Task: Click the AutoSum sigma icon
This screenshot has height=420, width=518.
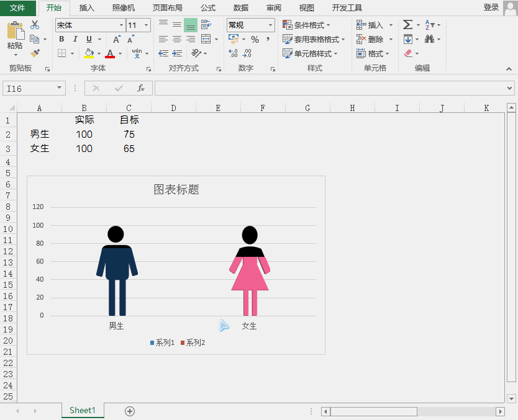Action: point(407,25)
